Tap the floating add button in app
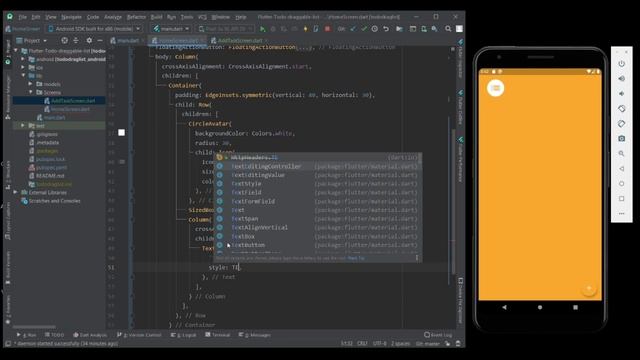This screenshot has height=360, width=640. tap(589, 289)
